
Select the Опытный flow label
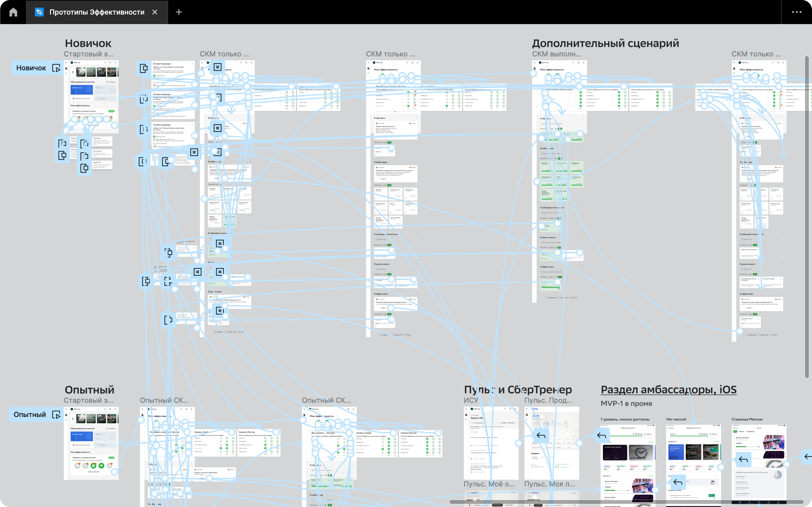pyautogui.click(x=30, y=415)
